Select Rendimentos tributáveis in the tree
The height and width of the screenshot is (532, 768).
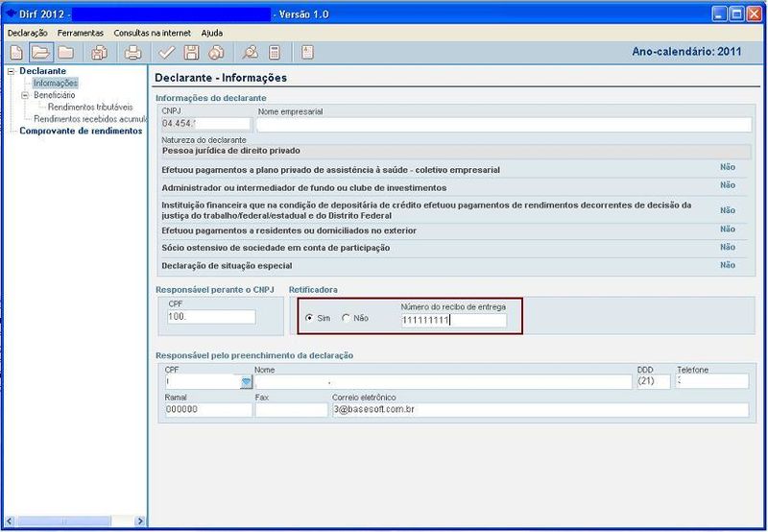point(90,107)
